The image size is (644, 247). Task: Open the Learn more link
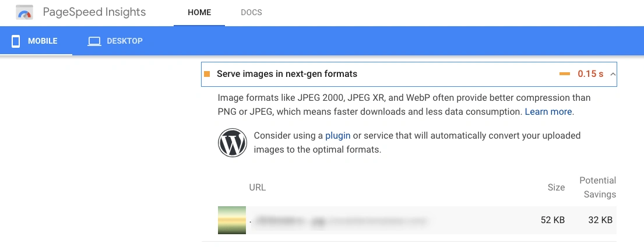(548, 111)
